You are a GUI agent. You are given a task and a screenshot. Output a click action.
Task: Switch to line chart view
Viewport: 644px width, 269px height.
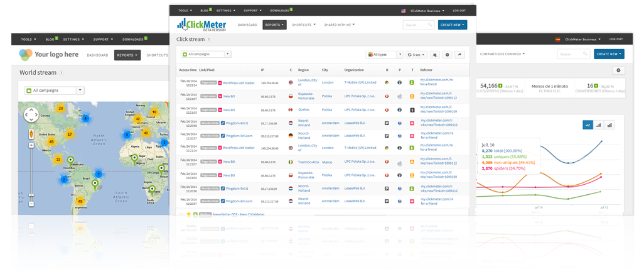click(x=588, y=125)
